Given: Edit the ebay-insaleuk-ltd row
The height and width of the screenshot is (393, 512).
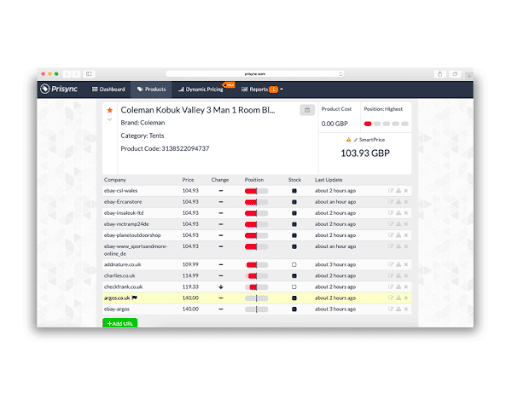Looking at the screenshot, I should coord(391,213).
